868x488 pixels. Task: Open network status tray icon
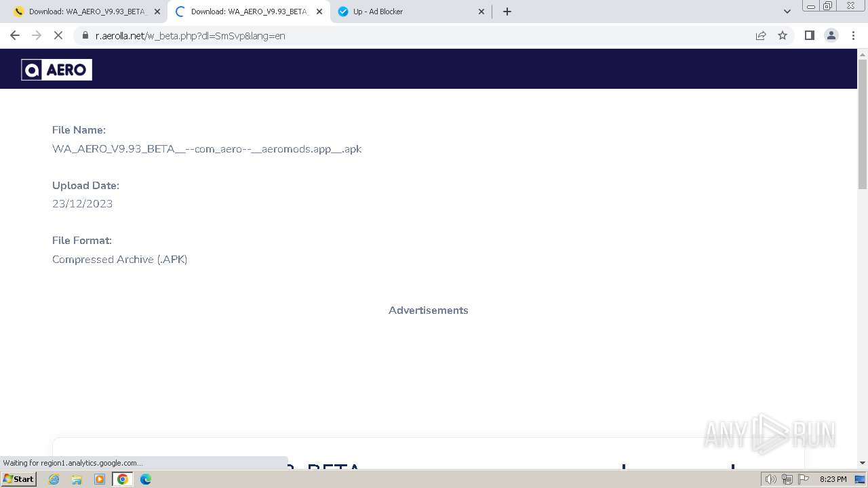pos(787,479)
